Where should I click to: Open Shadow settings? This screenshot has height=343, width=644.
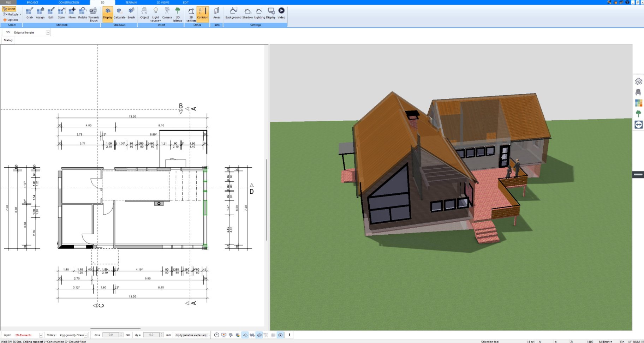pos(248,13)
